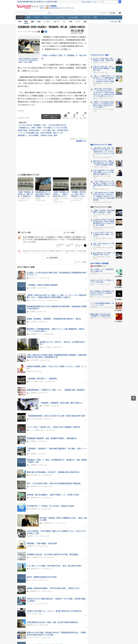Open 【写真】その事故は「過失」か link
The width and height of the screenshot is (138, 644).
(x=64, y=57)
